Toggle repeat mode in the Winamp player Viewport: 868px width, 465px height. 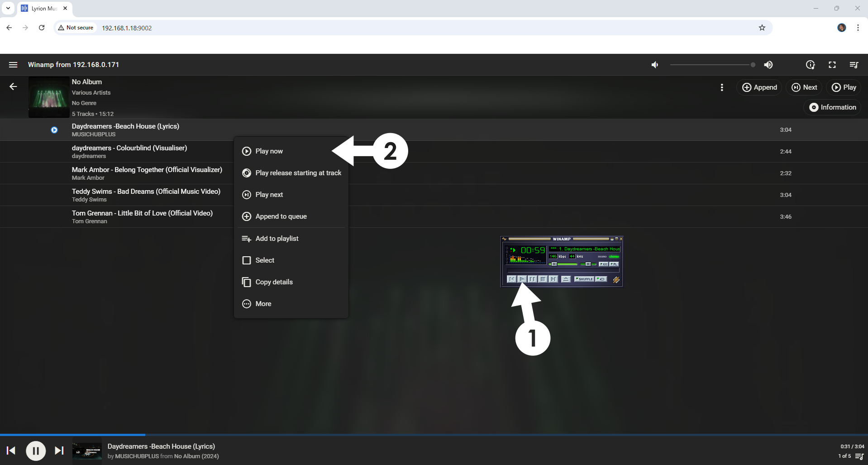[x=601, y=279]
